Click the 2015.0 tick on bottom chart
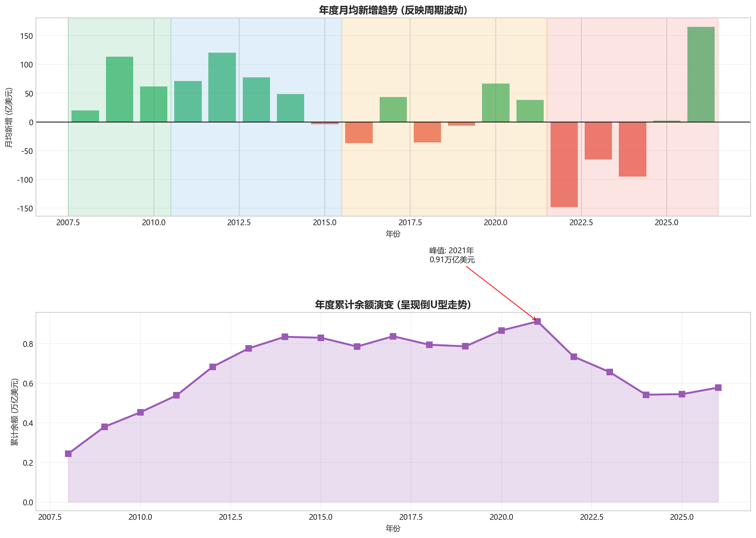The height and width of the screenshot is (538, 756). pyautogui.click(x=320, y=517)
